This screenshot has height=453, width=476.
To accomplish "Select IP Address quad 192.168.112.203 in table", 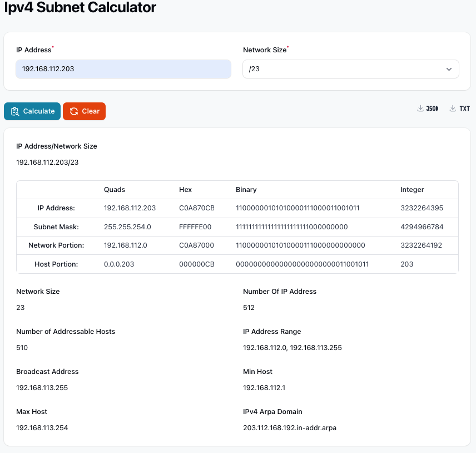I will pos(130,208).
